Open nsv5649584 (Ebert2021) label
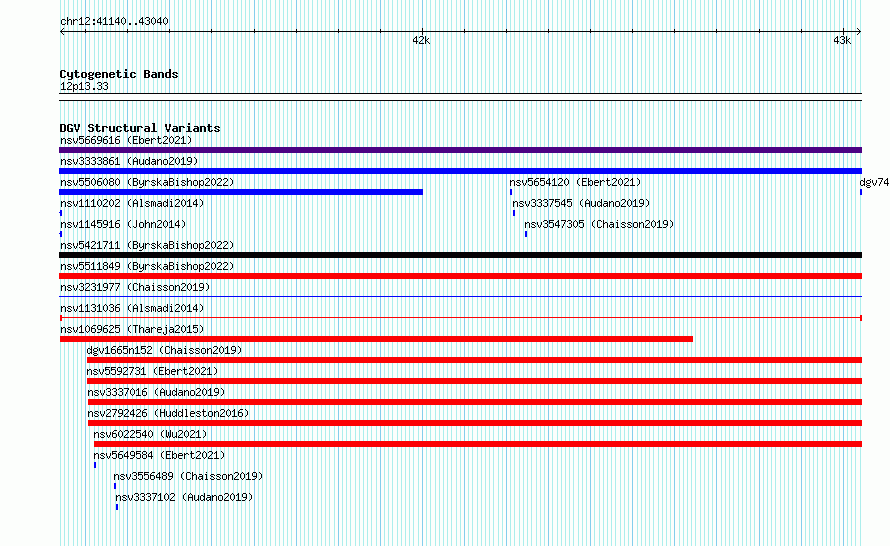The height and width of the screenshot is (546, 890). click(x=159, y=455)
